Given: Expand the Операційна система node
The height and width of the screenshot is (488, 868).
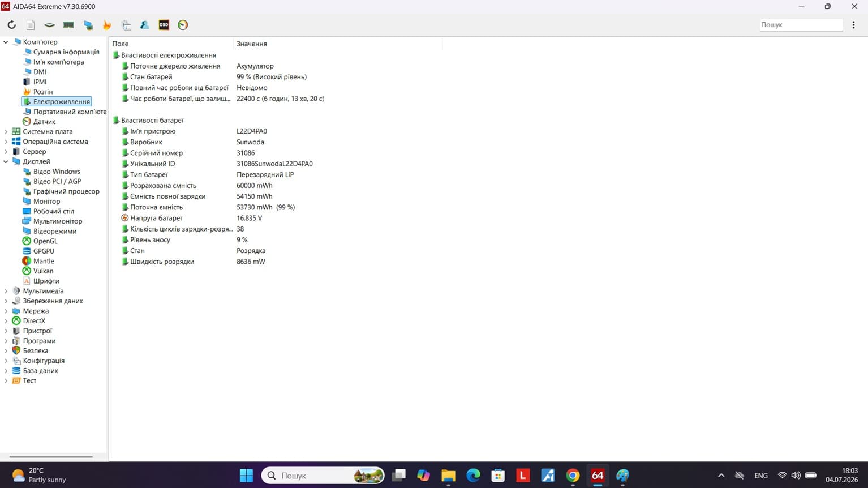Looking at the screenshot, I should coord(6,142).
